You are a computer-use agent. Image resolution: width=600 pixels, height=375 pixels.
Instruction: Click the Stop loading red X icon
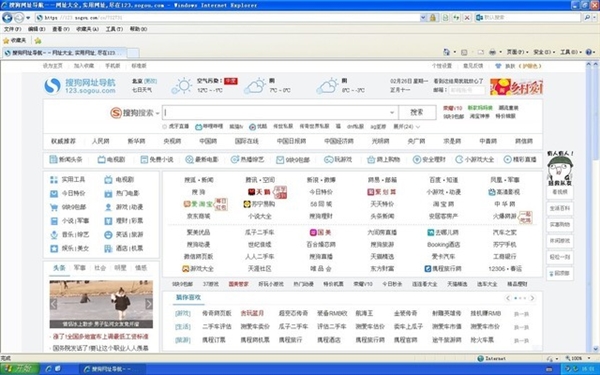[467, 18]
